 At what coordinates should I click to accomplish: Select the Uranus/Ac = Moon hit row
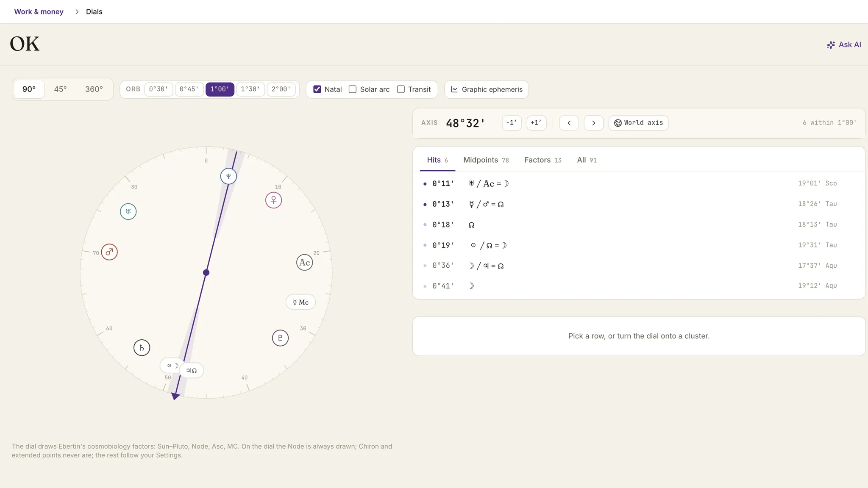639,183
